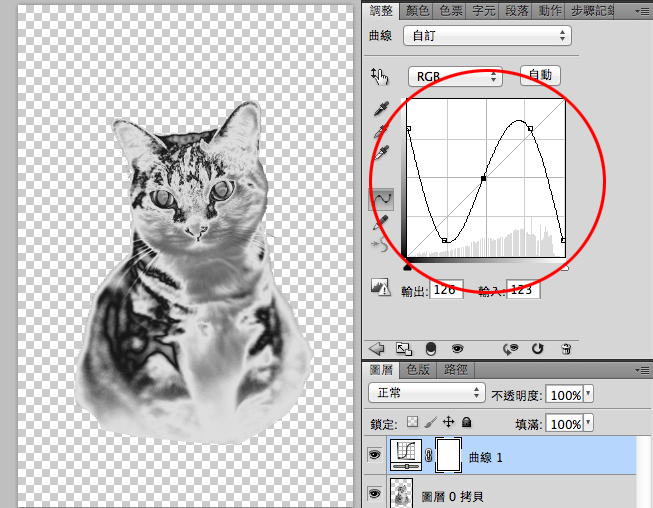
Task: Click the white point slider below curve
Action: [x=564, y=268]
